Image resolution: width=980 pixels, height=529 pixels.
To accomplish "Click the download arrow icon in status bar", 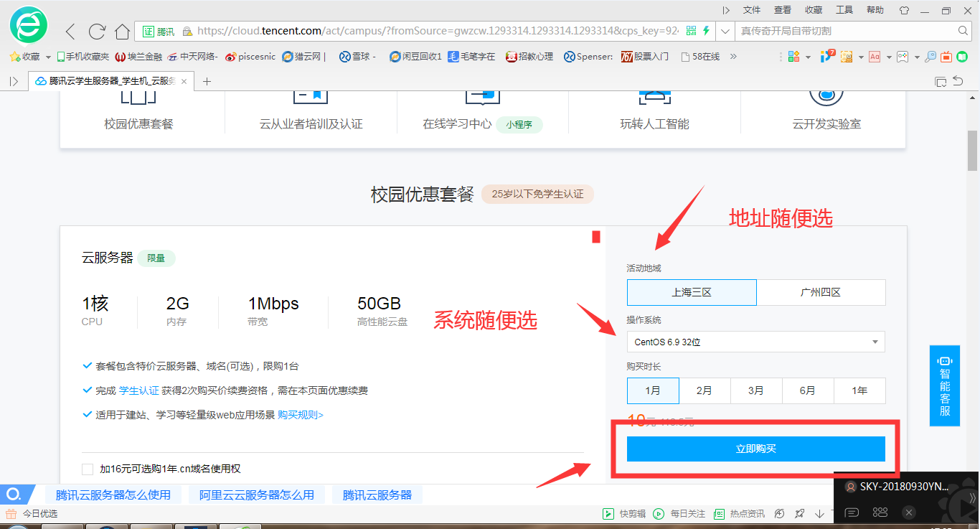I will pyautogui.click(x=819, y=514).
